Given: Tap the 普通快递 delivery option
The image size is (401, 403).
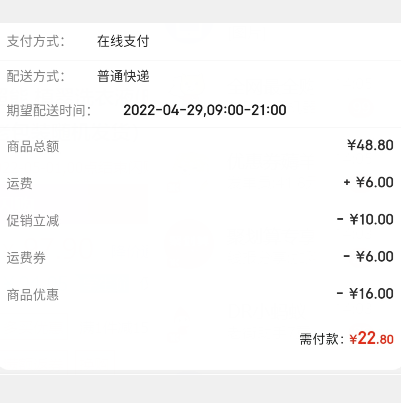Looking at the screenshot, I should pyautogui.click(x=123, y=76).
